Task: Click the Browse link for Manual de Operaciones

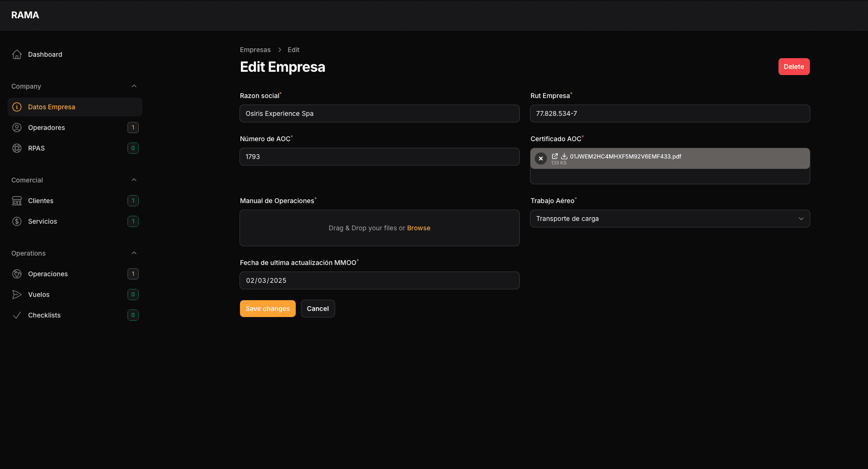Action: pos(419,228)
